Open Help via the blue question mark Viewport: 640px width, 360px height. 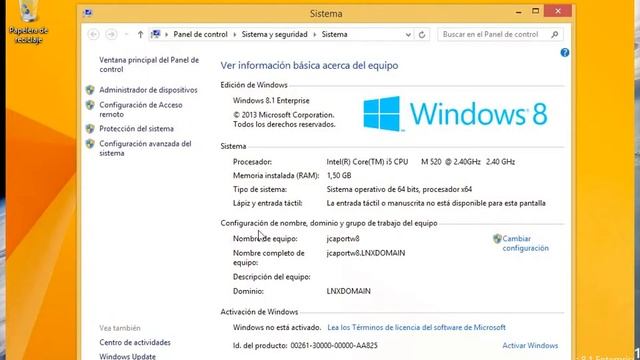564,53
